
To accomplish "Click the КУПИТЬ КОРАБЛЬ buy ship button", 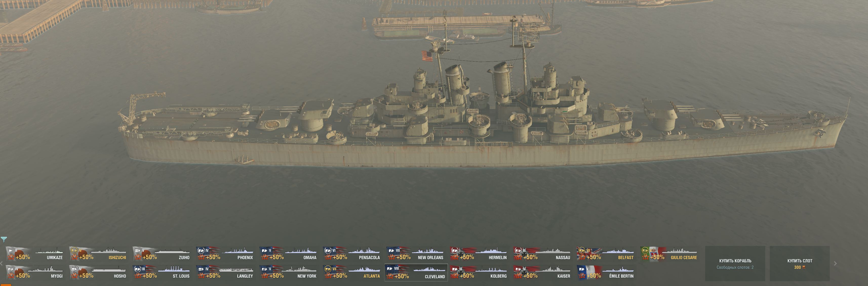I will pyautogui.click(x=735, y=263).
